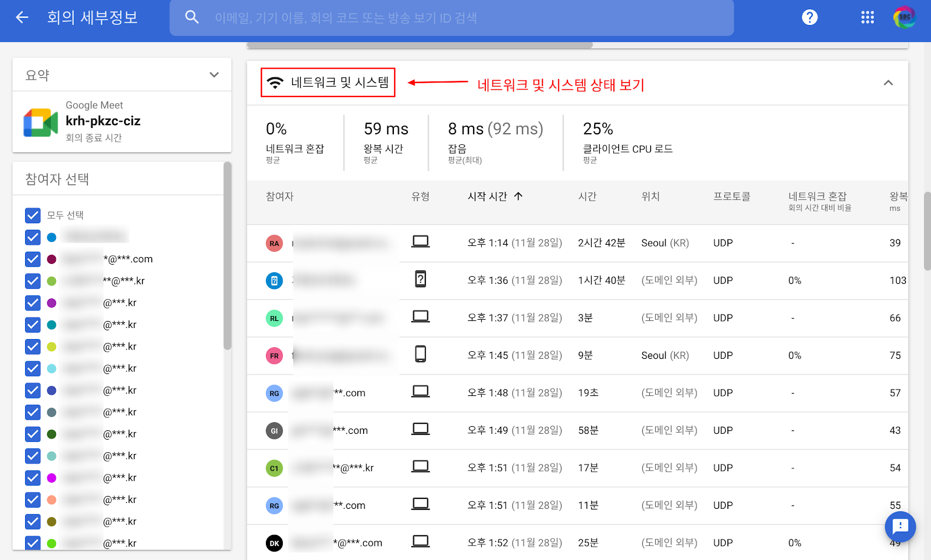This screenshot has width=931, height=560.
Task: Uncheck checkbox beside the salmon dot participant
Action: point(33,500)
